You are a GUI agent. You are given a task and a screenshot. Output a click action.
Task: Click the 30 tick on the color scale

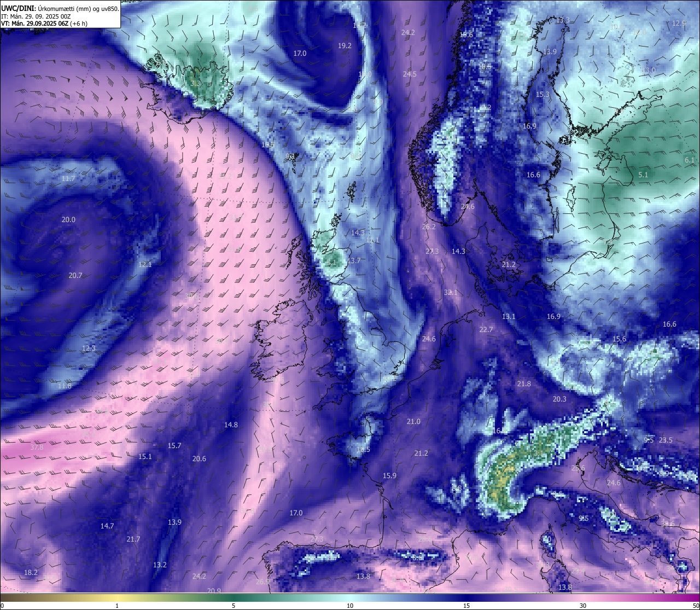coord(583,606)
